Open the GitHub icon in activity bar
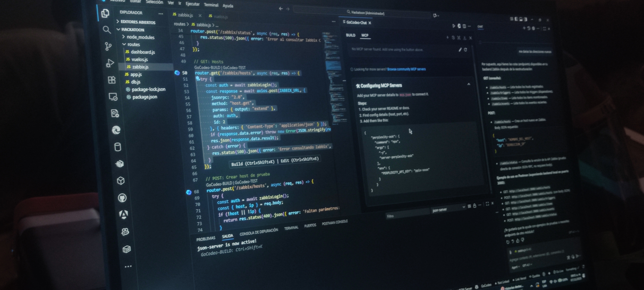Image resolution: width=644 pixels, height=290 pixels. coord(122,198)
